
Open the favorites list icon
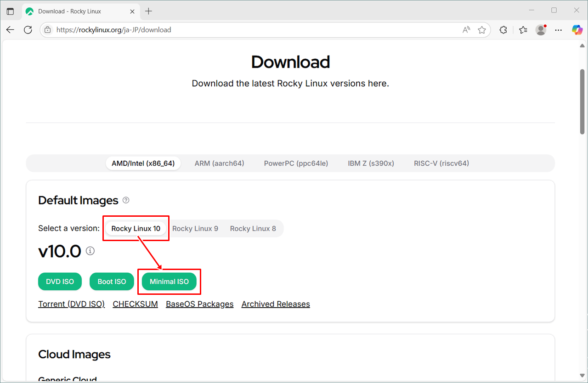click(523, 30)
